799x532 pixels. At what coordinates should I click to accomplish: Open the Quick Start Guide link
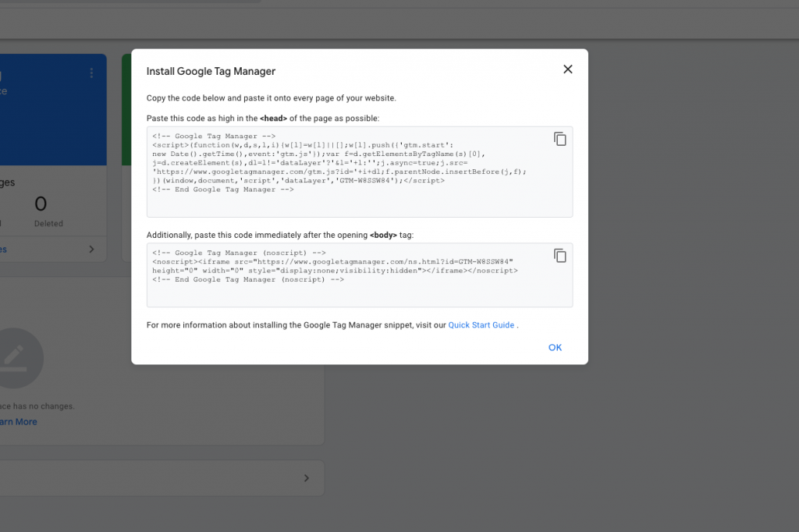[x=481, y=325]
